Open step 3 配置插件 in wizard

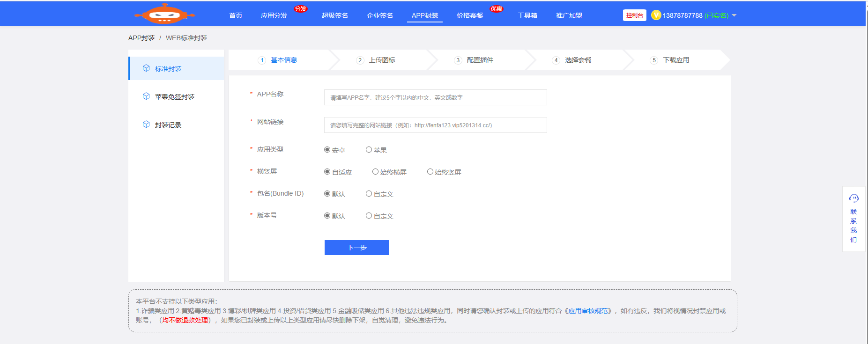[479, 60]
